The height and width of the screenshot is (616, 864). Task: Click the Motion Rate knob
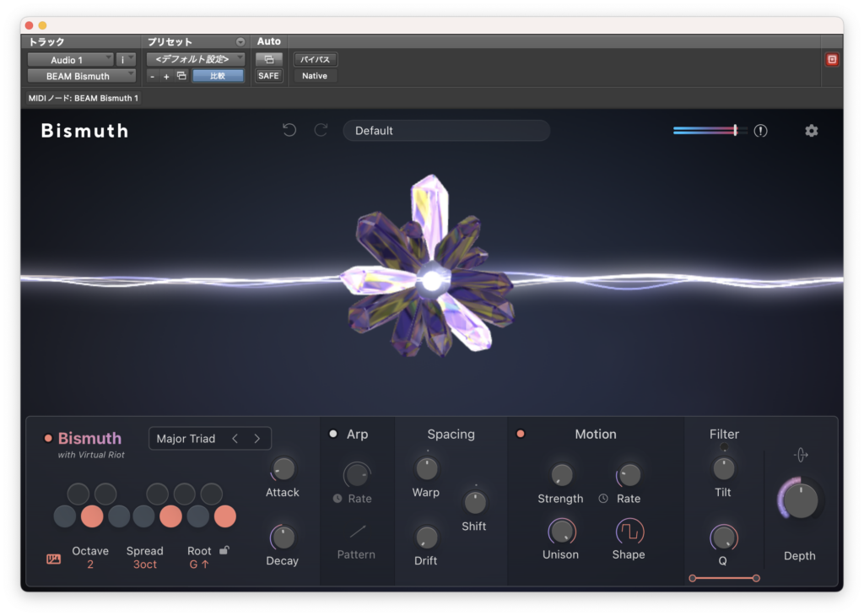point(629,474)
